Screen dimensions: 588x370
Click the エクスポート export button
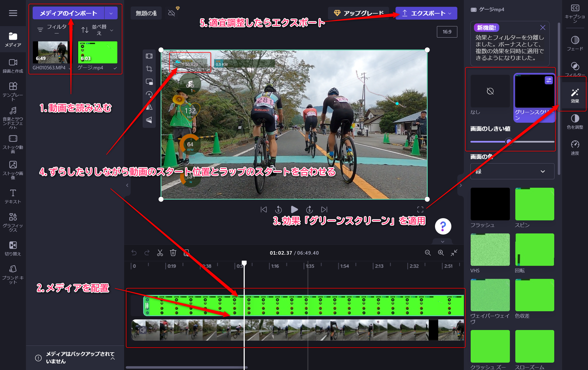pyautogui.click(x=426, y=13)
